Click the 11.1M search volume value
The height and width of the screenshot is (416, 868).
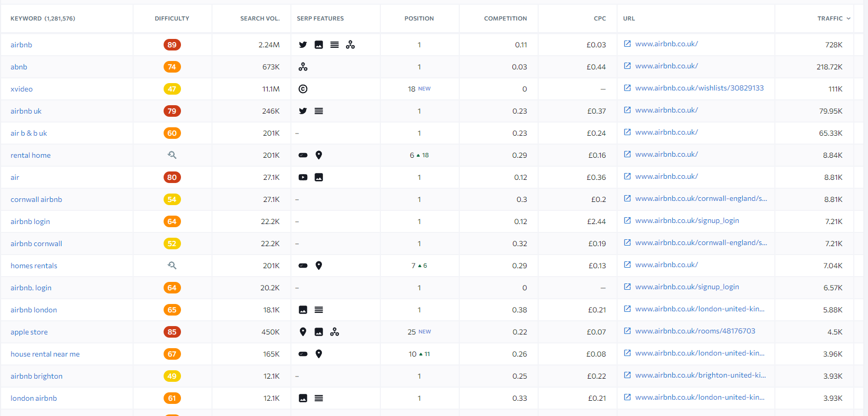(x=271, y=89)
